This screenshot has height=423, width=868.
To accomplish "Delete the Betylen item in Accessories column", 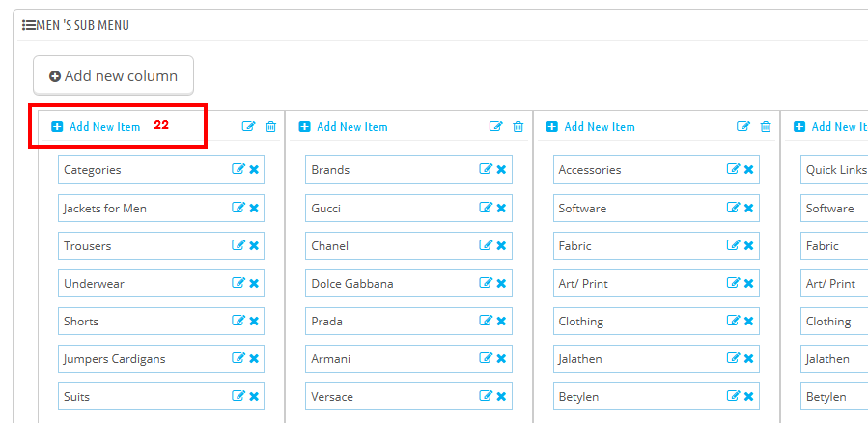I will point(749,396).
